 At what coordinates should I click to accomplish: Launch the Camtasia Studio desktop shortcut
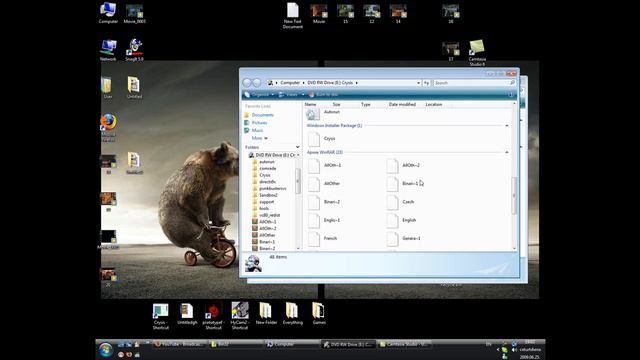click(x=477, y=53)
